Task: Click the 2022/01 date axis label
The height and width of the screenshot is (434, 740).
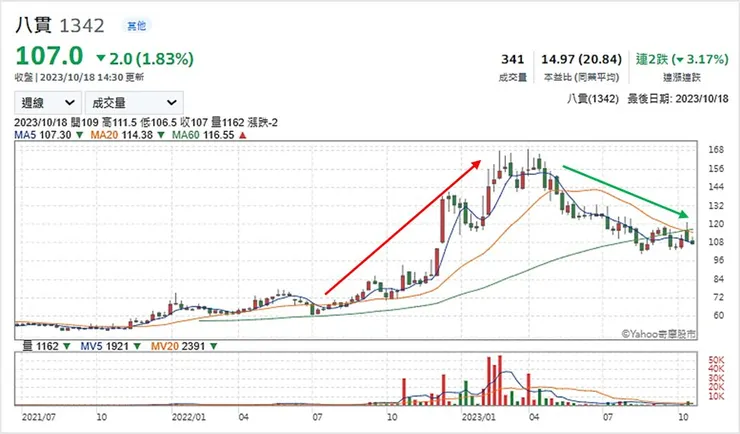Action: (x=189, y=417)
